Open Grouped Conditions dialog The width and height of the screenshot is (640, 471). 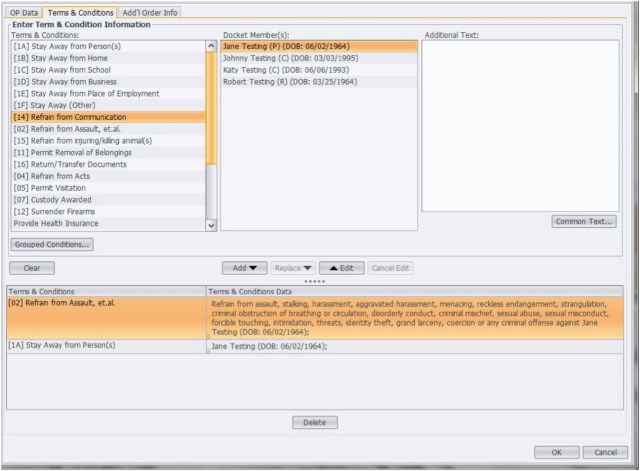point(51,244)
